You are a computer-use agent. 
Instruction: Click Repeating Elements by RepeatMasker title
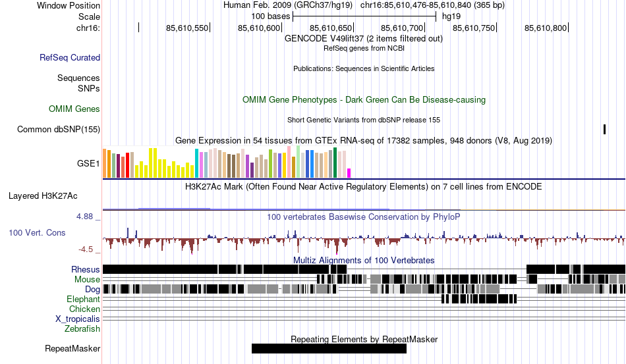tap(364, 339)
